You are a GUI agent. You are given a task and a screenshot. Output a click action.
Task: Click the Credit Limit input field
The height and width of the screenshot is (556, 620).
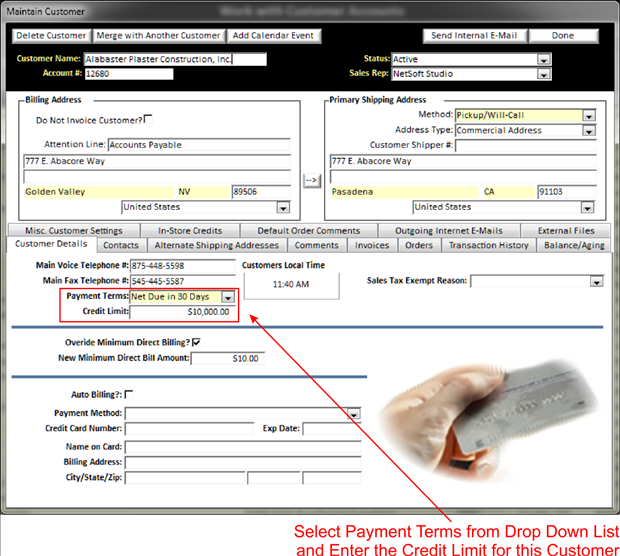pyautogui.click(x=184, y=312)
